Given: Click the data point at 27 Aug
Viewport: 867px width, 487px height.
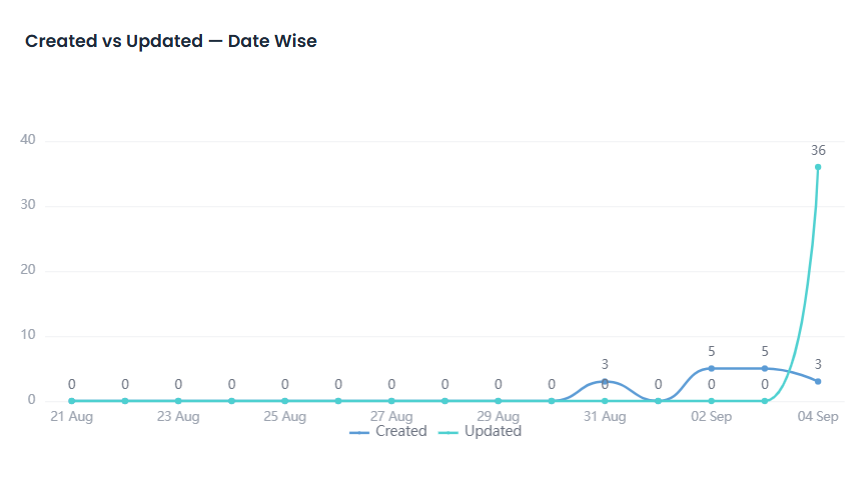Looking at the screenshot, I should 391,401.
